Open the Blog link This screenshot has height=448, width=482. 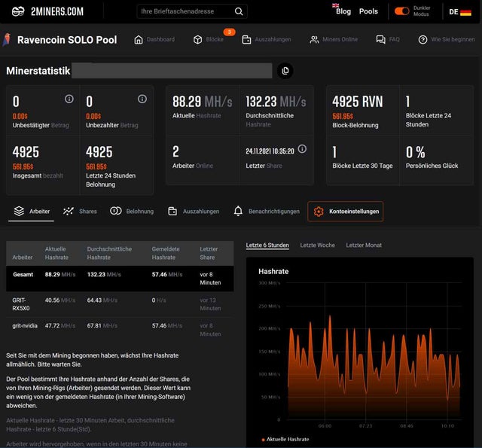coord(343,11)
